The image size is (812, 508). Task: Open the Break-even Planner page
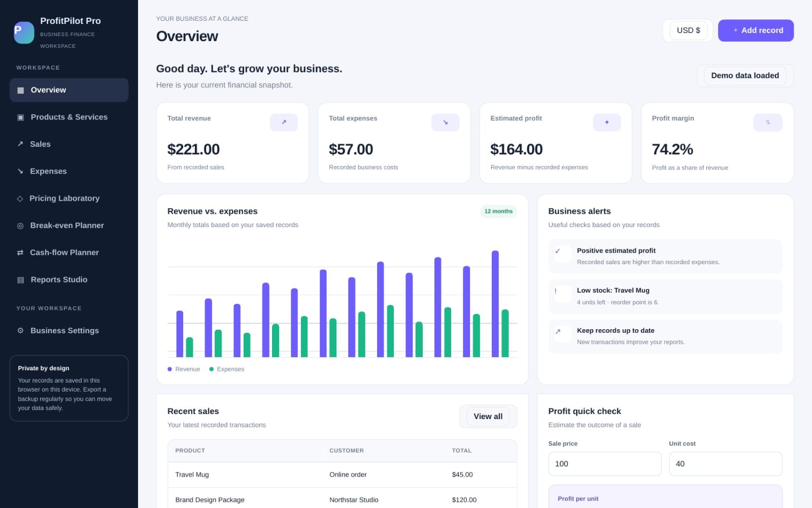click(x=69, y=226)
